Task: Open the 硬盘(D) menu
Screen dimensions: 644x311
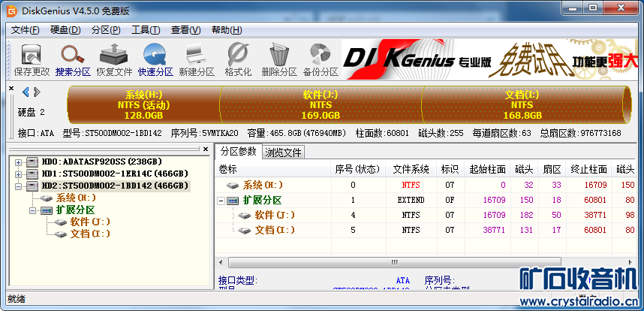Action: pos(66,30)
